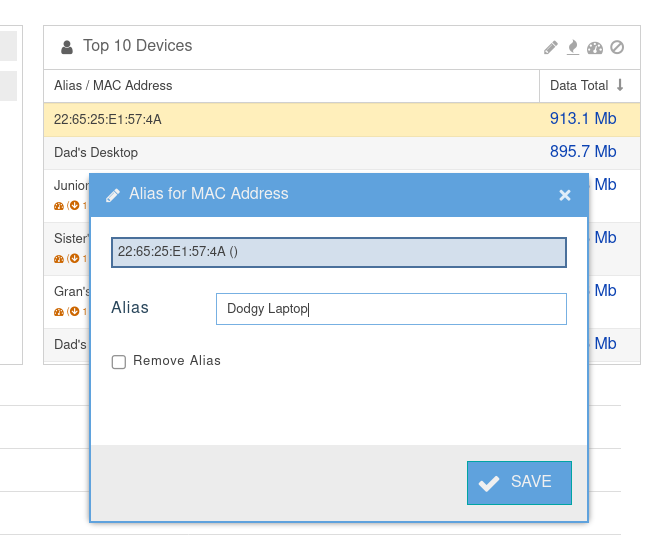
Task: Click the small gauge icon under Sister row
Action: pos(59,258)
